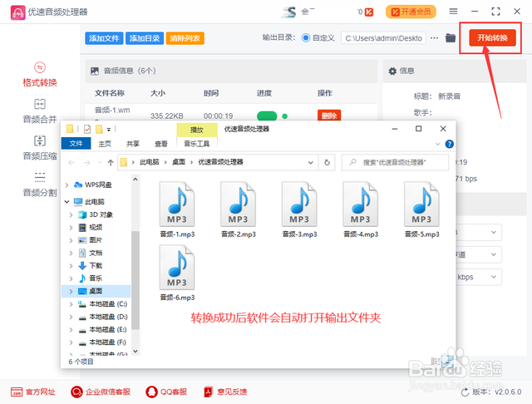Click 此电脑 in address breadcrumb
532x404 pixels.
(x=150, y=162)
